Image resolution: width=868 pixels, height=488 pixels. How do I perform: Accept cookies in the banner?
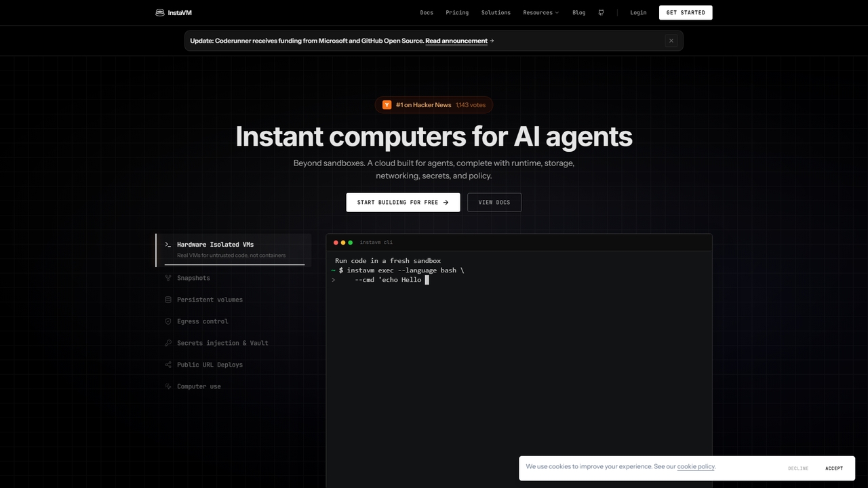(834, 468)
